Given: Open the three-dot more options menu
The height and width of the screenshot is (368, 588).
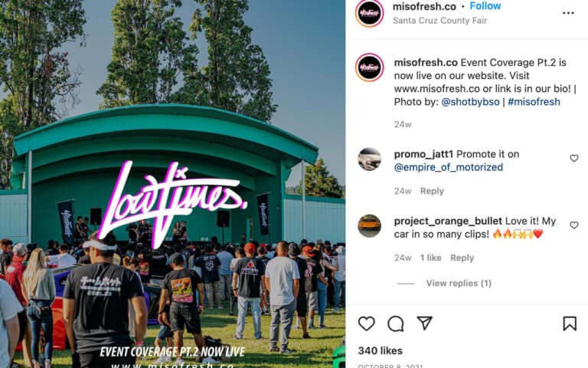Looking at the screenshot, I should (x=568, y=13).
